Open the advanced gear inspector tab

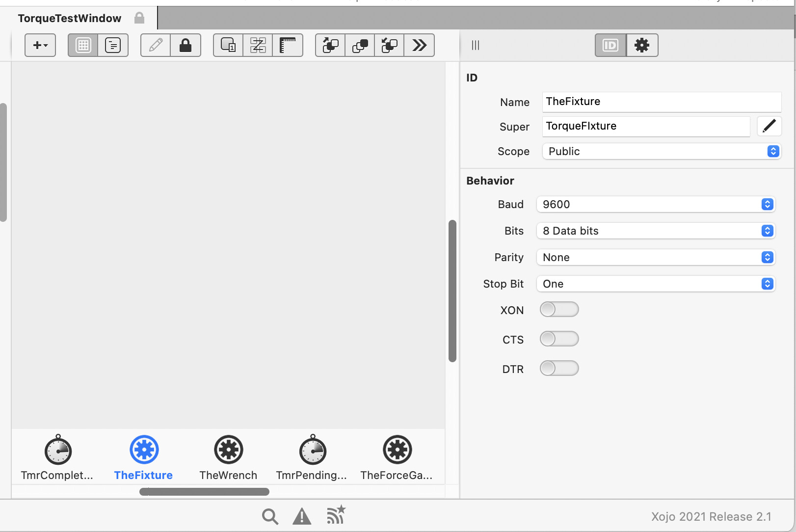pos(642,46)
